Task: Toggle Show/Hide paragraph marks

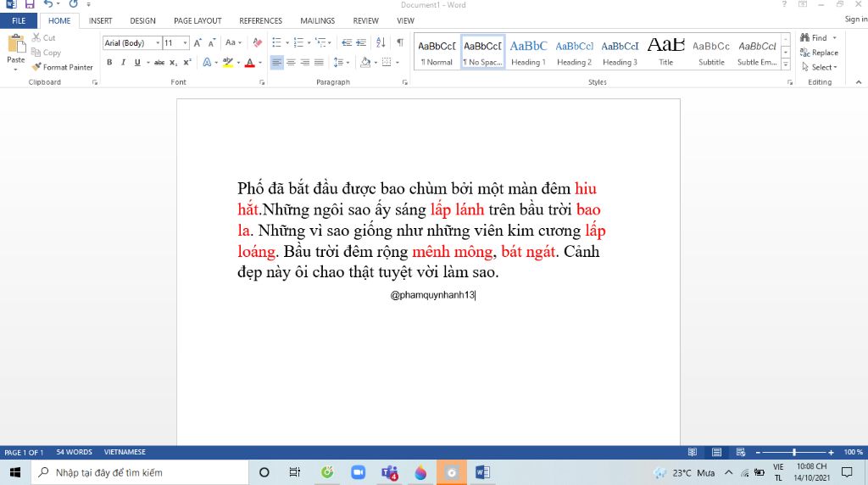Action: [x=400, y=42]
